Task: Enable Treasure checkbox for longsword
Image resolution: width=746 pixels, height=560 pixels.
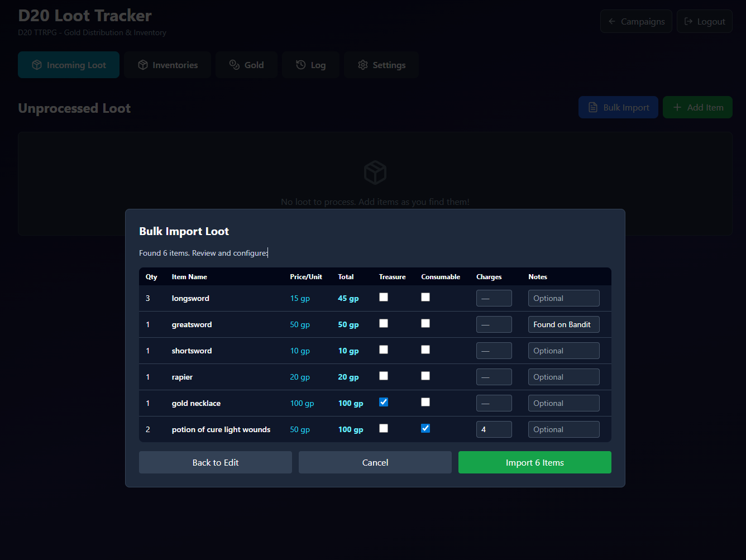Action: point(384,297)
